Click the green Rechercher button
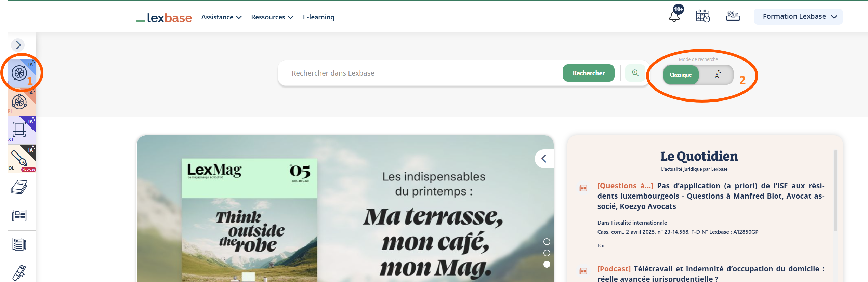The height and width of the screenshot is (282, 868). coord(588,73)
